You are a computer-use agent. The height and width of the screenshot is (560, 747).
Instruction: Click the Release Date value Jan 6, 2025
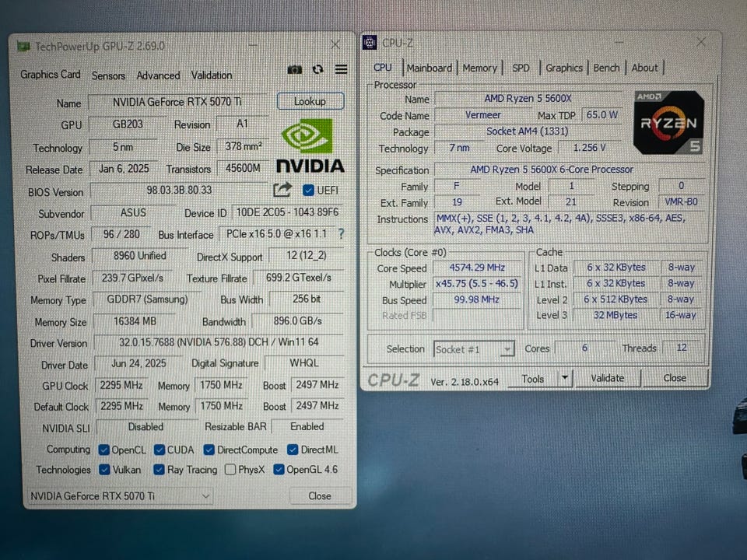pos(124,169)
